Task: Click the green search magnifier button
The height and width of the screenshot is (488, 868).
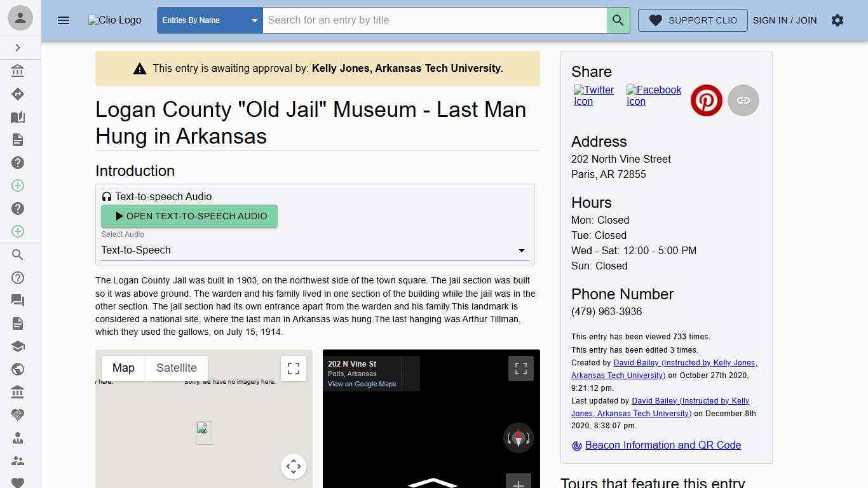Action: tap(617, 20)
